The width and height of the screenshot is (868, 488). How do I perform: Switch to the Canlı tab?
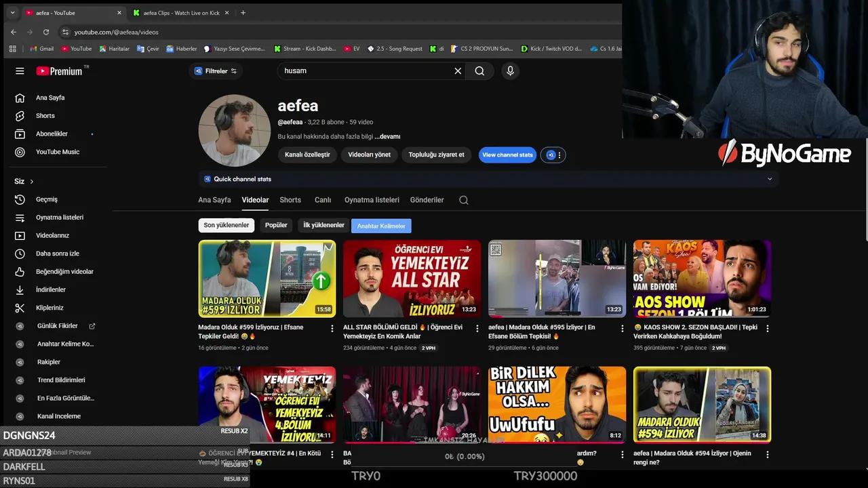pyautogui.click(x=323, y=200)
